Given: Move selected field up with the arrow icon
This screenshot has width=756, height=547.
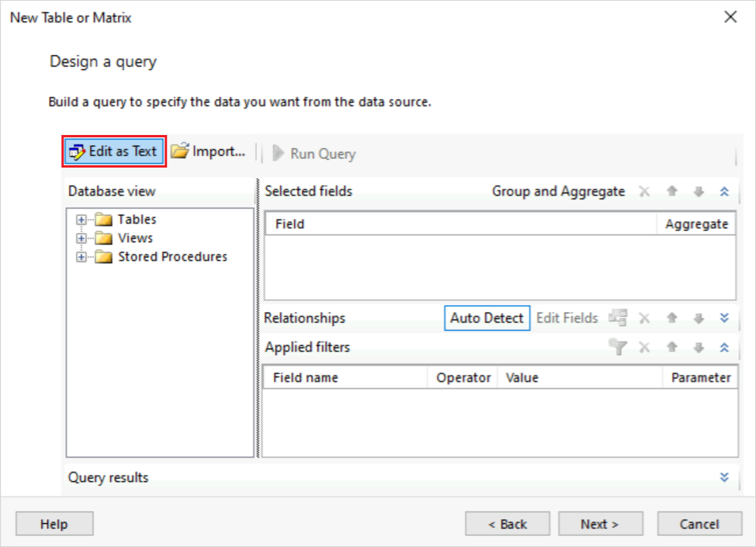Looking at the screenshot, I should pos(672,191).
